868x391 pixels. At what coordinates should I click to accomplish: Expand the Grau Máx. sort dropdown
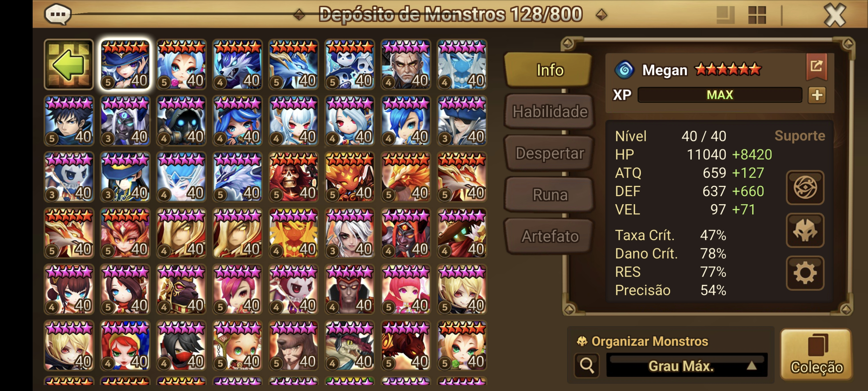(x=687, y=365)
